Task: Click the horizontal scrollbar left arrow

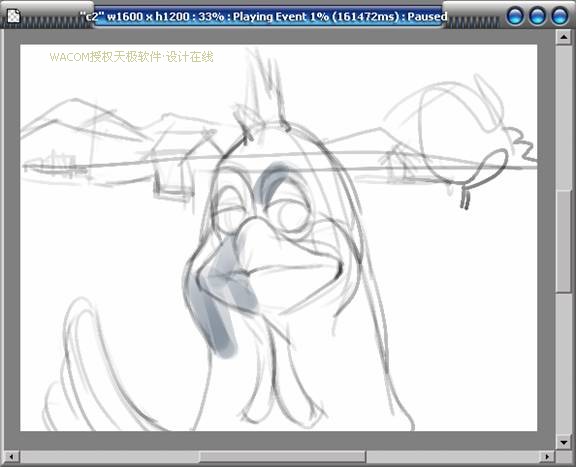Action: tap(11, 457)
